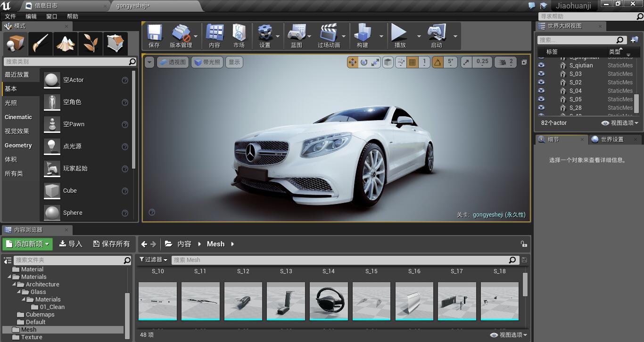Screen dimensions: 644x342
Task: Click the 启动 launch icon
Action: 437,36
